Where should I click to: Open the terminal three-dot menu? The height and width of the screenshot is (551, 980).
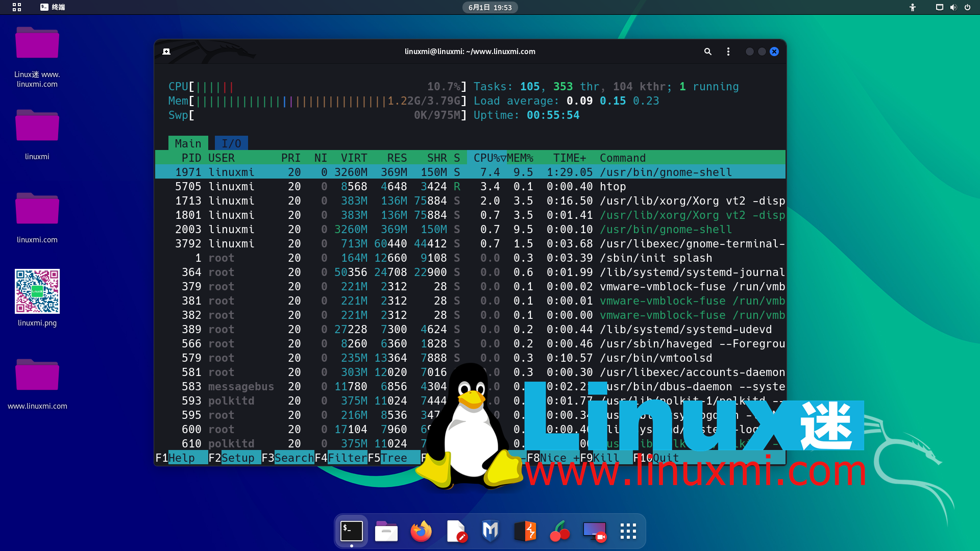click(x=728, y=52)
